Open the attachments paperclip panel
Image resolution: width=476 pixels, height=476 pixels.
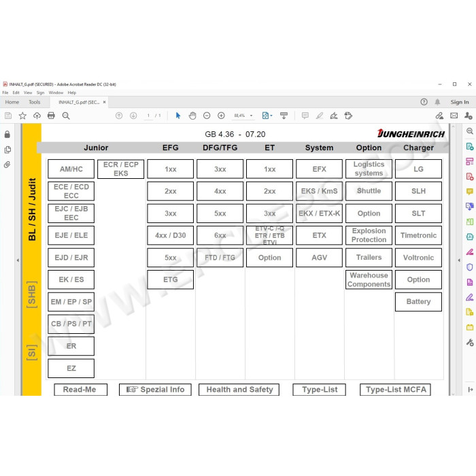pos(7,165)
